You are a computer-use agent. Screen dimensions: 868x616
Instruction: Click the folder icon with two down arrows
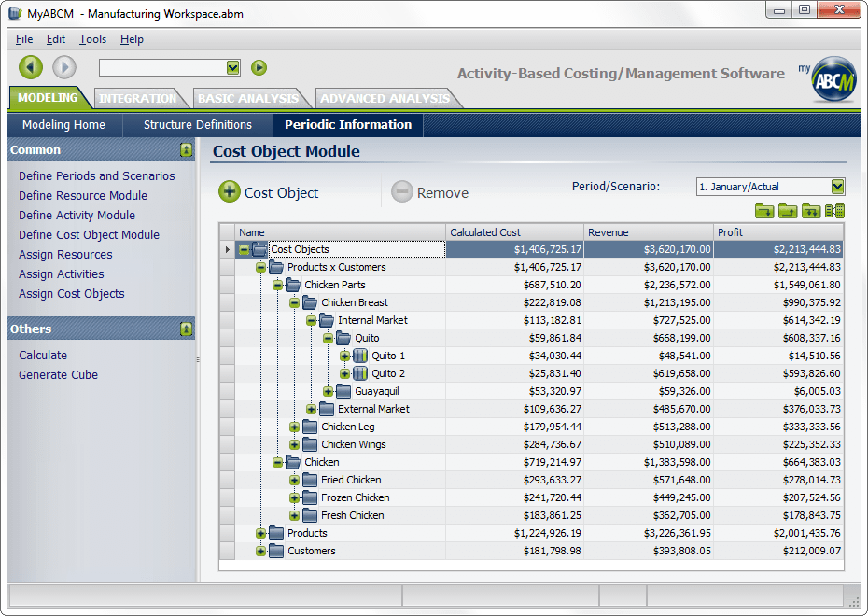811,211
